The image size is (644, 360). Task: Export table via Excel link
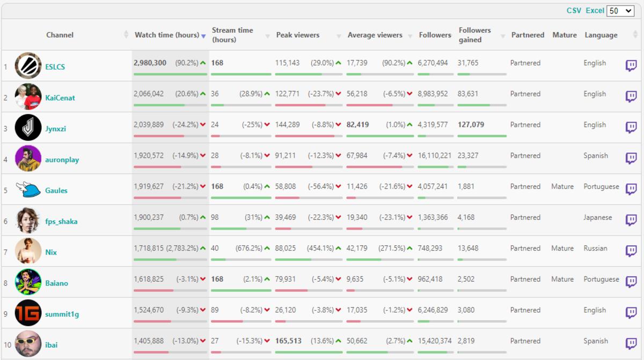pyautogui.click(x=595, y=11)
